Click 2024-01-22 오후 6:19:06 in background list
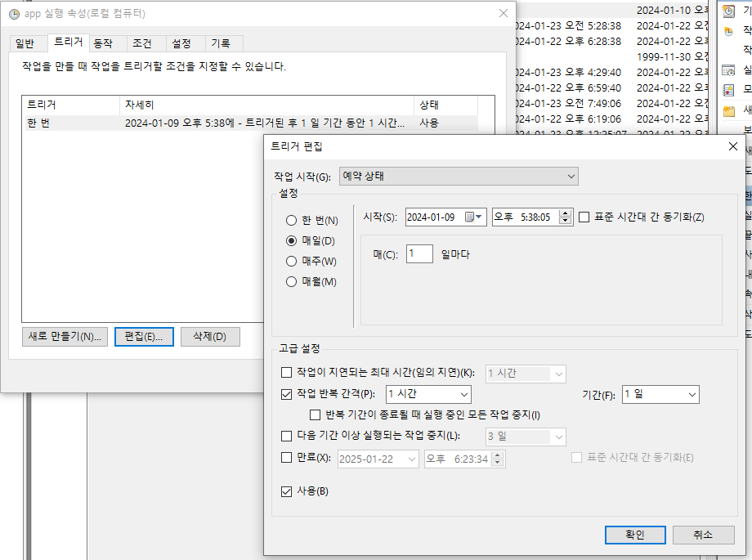The width and height of the screenshot is (752, 560). coord(568,119)
